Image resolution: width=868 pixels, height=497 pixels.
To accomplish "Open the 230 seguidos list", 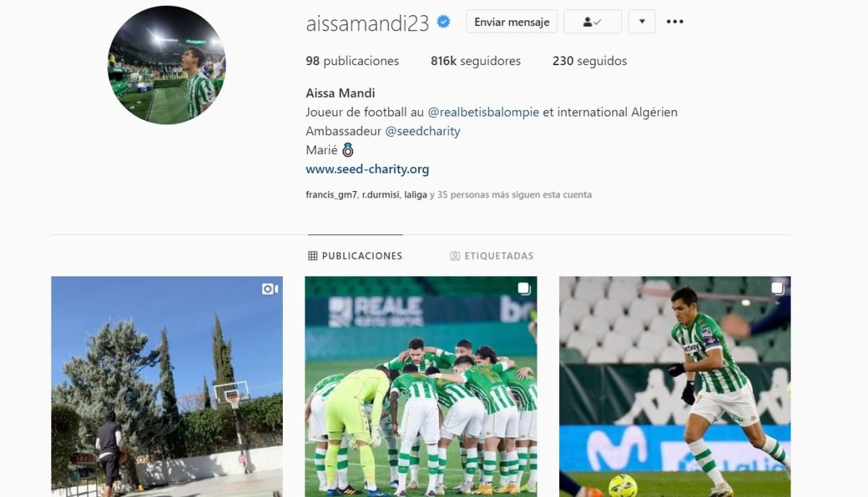I will [590, 61].
